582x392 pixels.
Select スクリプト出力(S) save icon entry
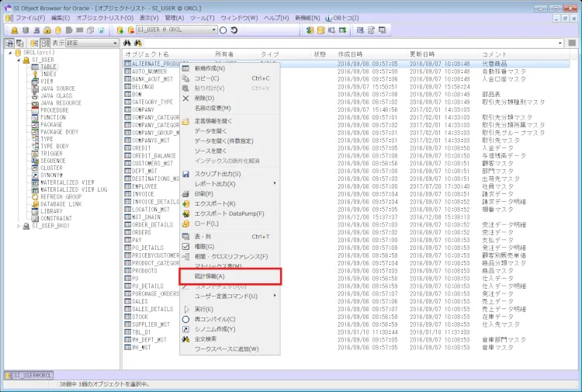230,174
